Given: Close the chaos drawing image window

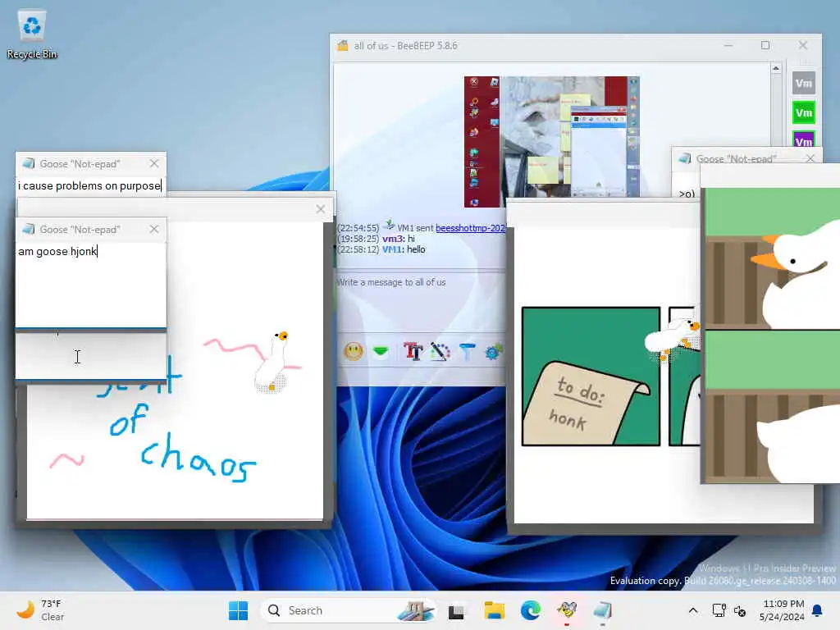Looking at the screenshot, I should [x=321, y=209].
